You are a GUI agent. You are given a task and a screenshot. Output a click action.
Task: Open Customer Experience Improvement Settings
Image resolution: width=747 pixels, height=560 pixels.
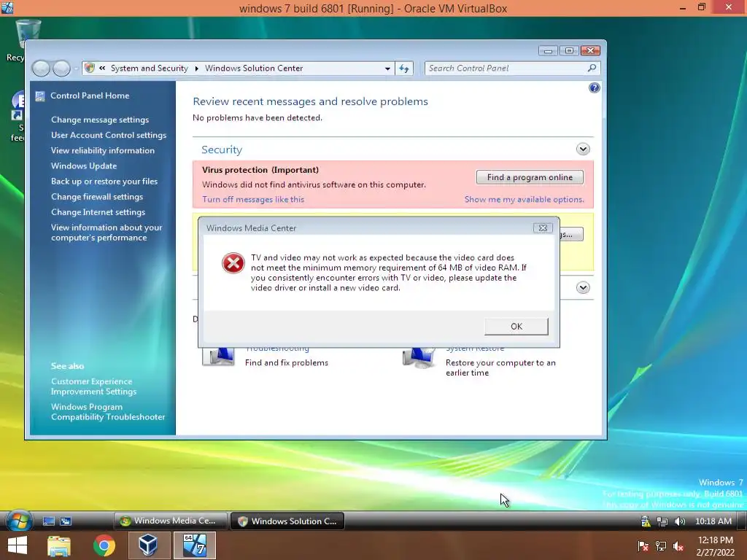(x=94, y=386)
